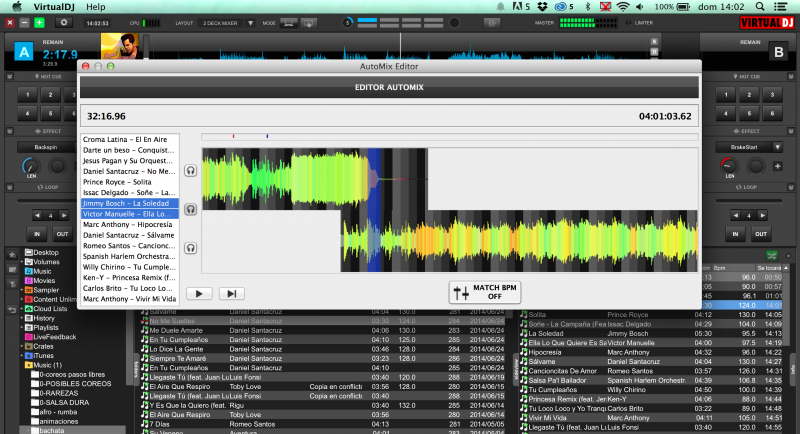Click the middle headphone icon in AutoMix Editor

190,209
